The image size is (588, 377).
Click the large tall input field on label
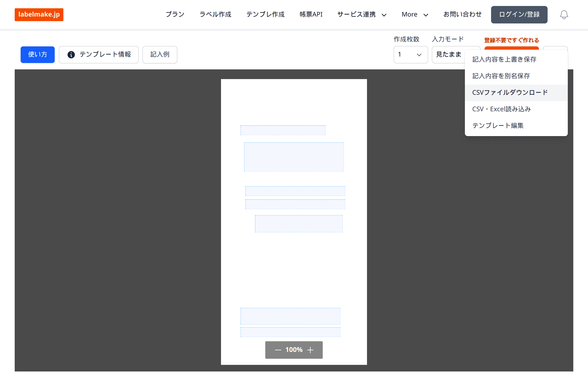294,157
